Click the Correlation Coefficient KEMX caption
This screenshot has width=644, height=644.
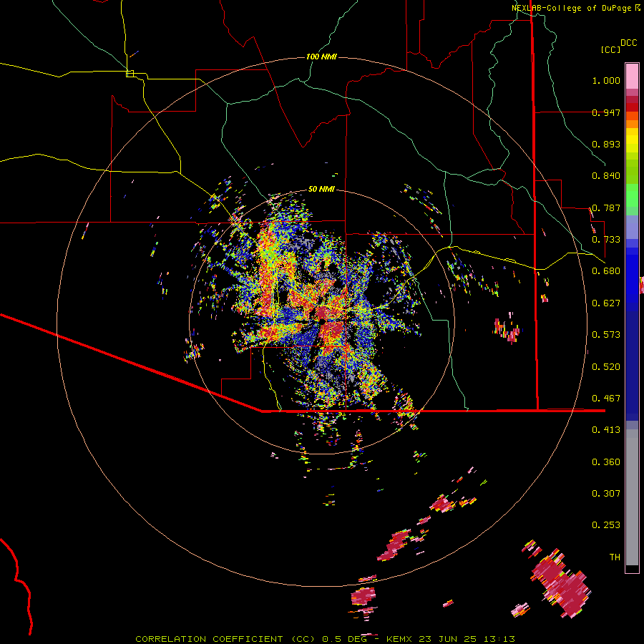pos(326,639)
